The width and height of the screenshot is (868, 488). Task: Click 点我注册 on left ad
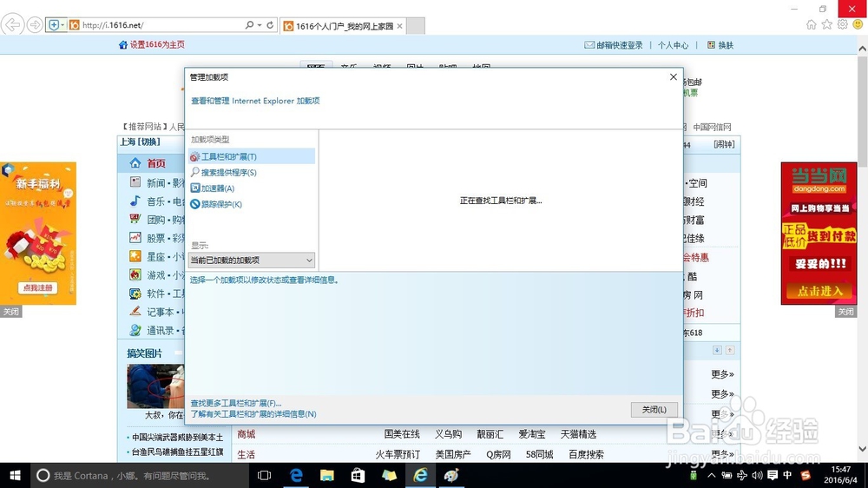pos(37,287)
